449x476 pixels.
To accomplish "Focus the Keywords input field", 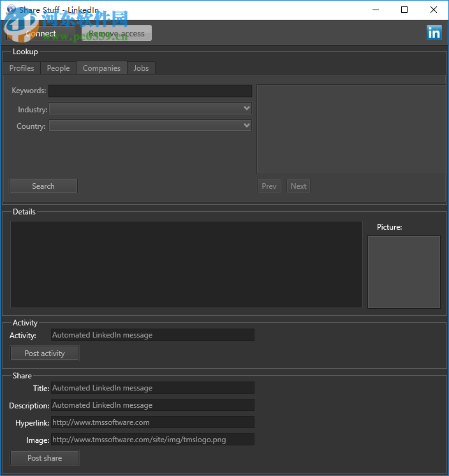I will [x=150, y=91].
